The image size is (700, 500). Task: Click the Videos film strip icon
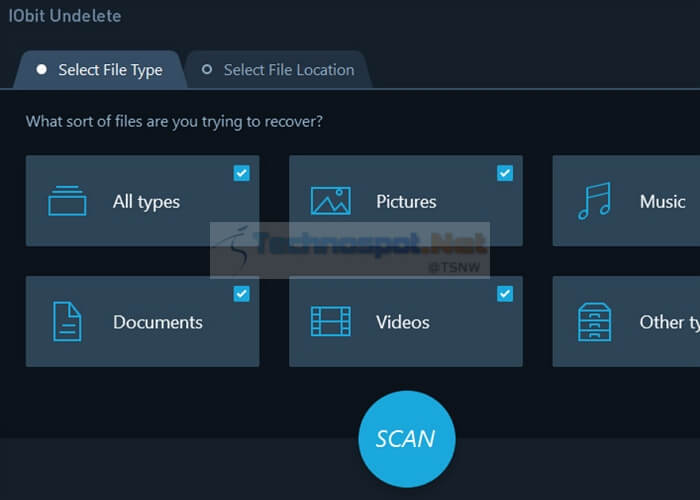coord(330,321)
